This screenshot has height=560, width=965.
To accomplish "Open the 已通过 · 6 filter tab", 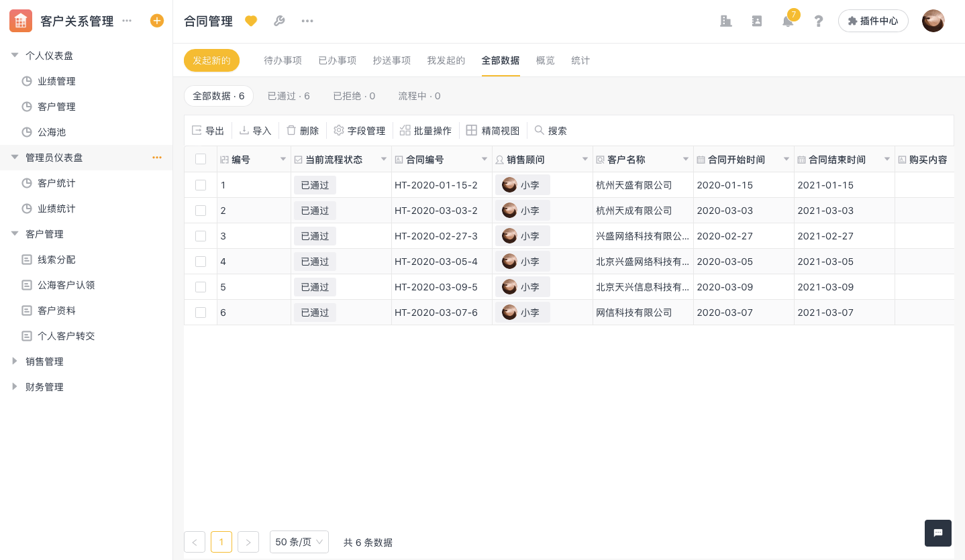I will point(288,96).
